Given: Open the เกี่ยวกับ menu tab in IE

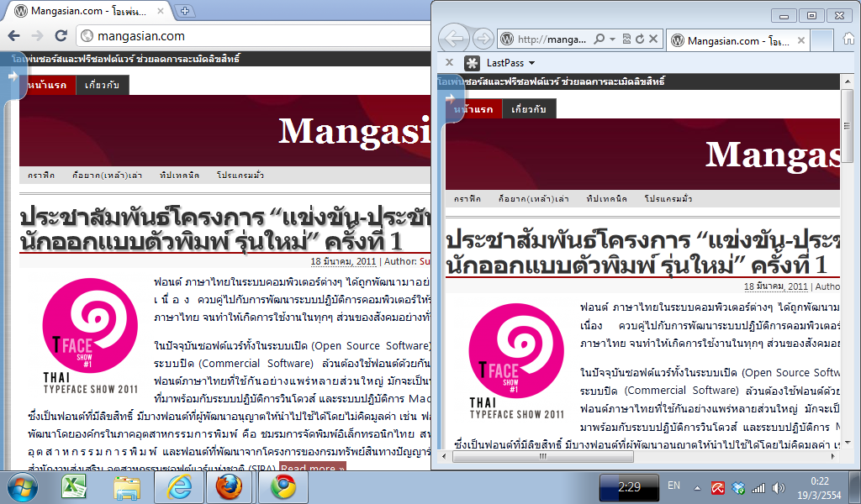Looking at the screenshot, I should 529,109.
